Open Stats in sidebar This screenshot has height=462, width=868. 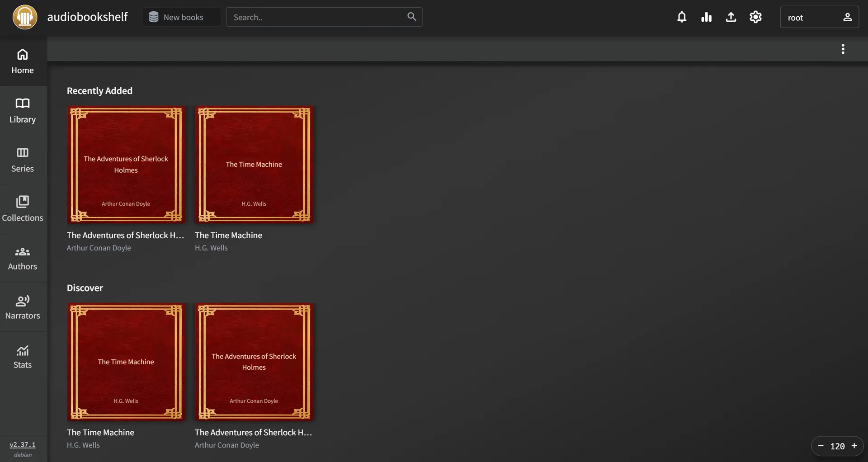point(23,357)
